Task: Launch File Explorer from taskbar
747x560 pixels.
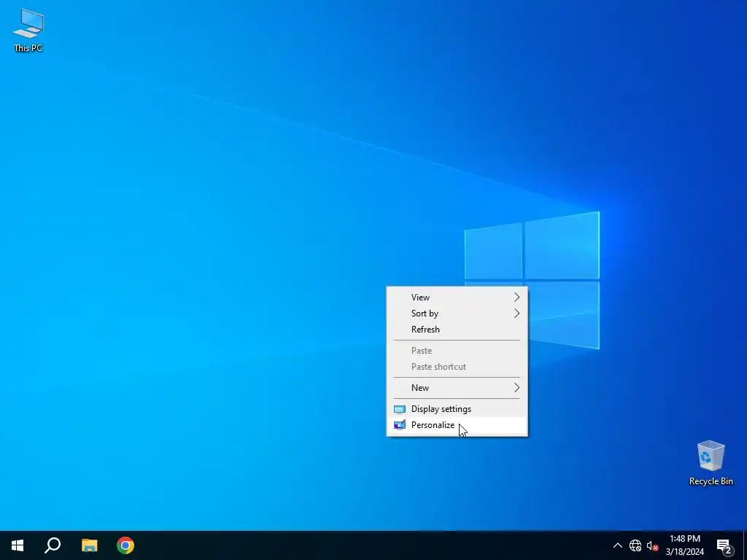Action: coord(89,545)
